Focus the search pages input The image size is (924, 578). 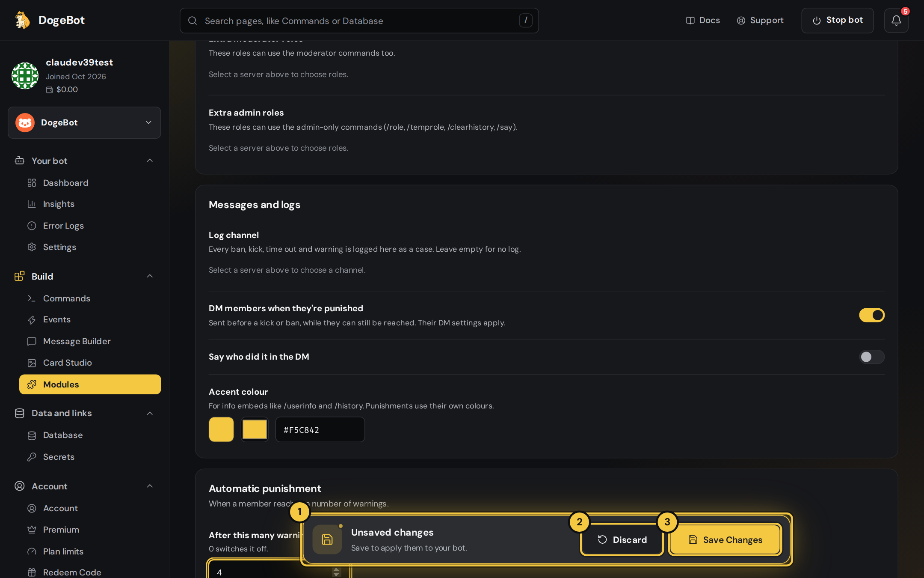[x=359, y=21]
